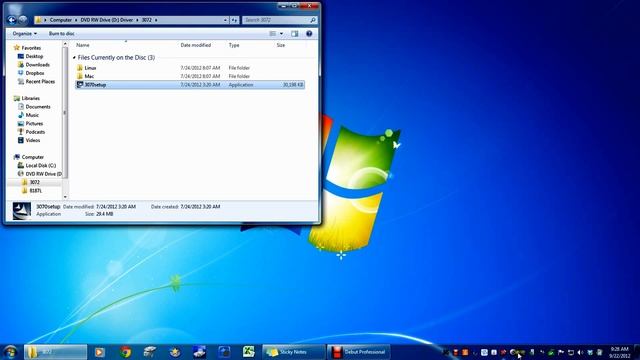The image size is (640, 360).
Task: Open Pictures library
Action: pyautogui.click(x=34, y=123)
